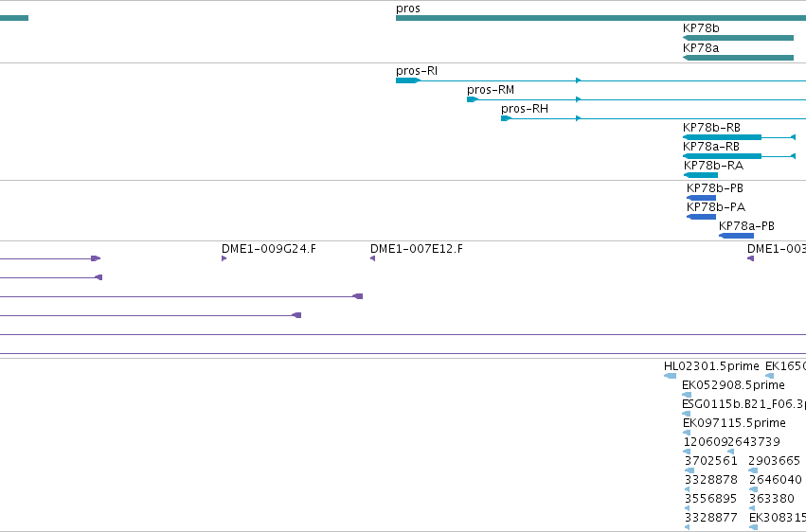Image resolution: width=806 pixels, height=532 pixels.
Task: Click the pros-RH transcript label
Action: [525, 109]
